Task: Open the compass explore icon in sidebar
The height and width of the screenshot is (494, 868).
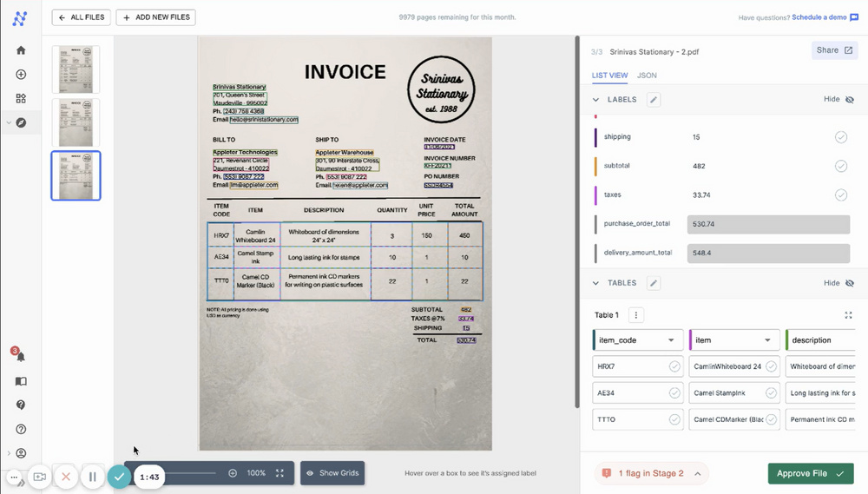Action: tap(21, 122)
